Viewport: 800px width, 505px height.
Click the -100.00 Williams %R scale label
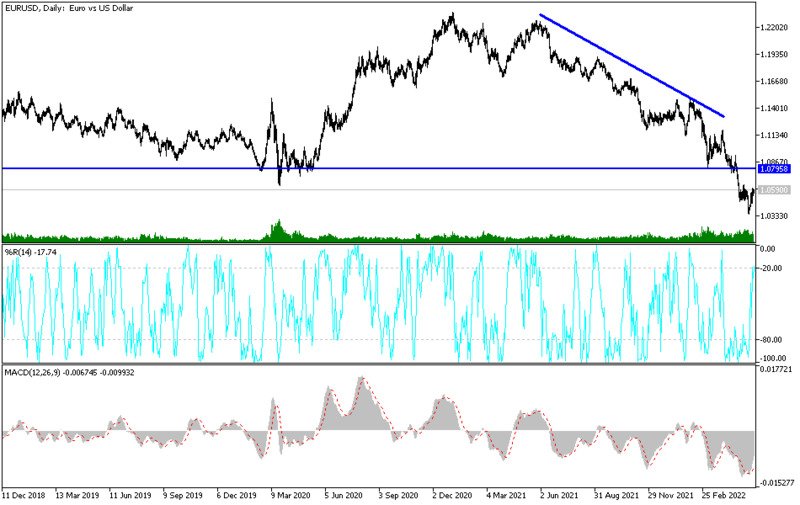(773, 358)
